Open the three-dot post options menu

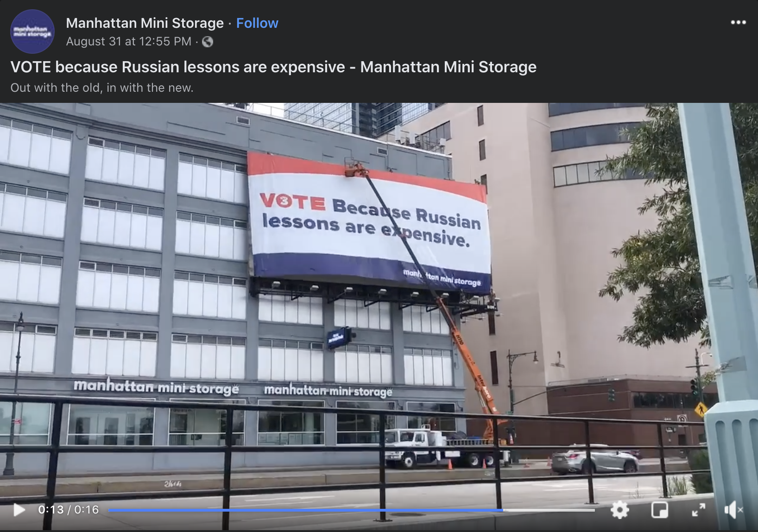738,22
